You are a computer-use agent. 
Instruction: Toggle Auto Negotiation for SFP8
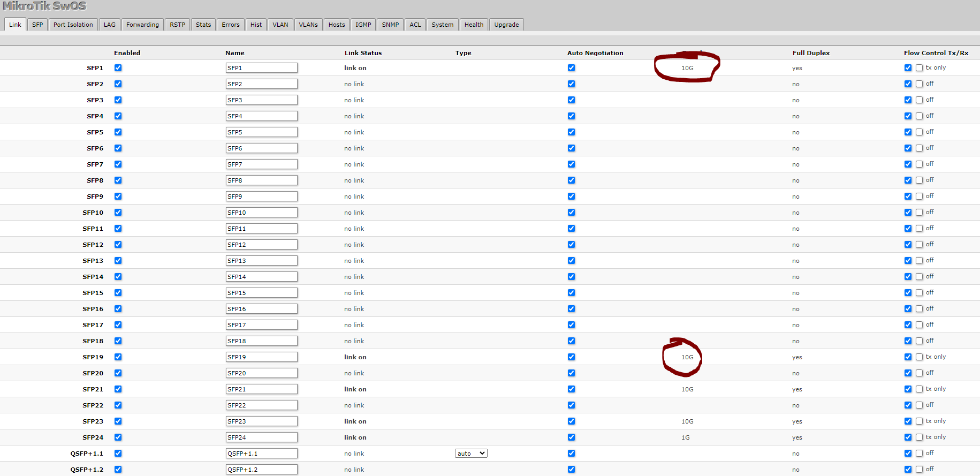click(x=571, y=180)
